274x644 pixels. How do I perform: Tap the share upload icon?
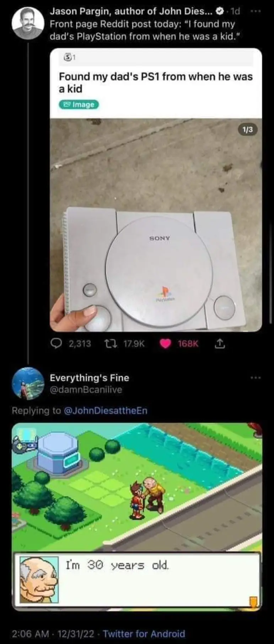pyautogui.click(x=220, y=343)
